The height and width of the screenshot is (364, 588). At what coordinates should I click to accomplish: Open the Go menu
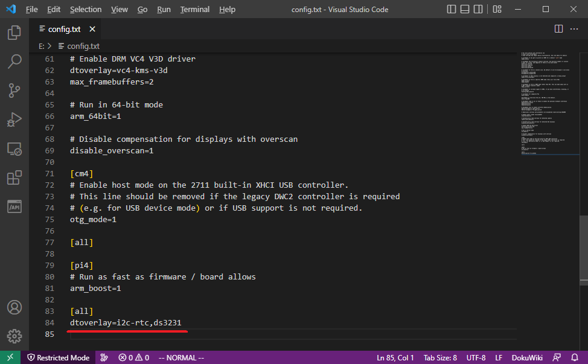tap(142, 10)
